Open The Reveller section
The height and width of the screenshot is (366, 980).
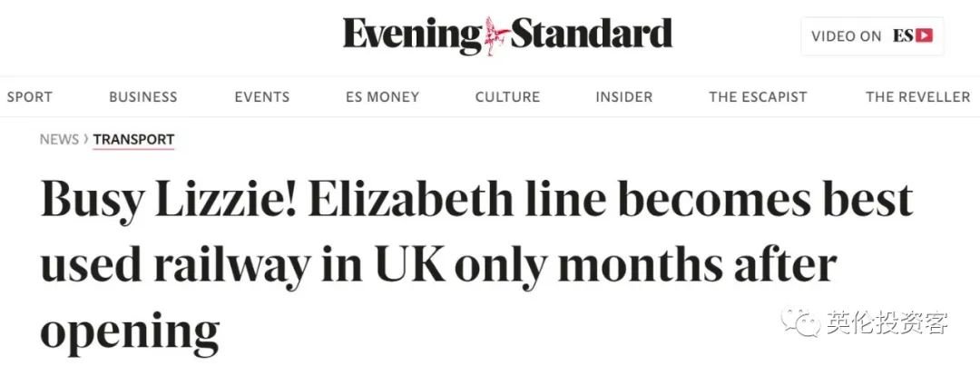918,97
